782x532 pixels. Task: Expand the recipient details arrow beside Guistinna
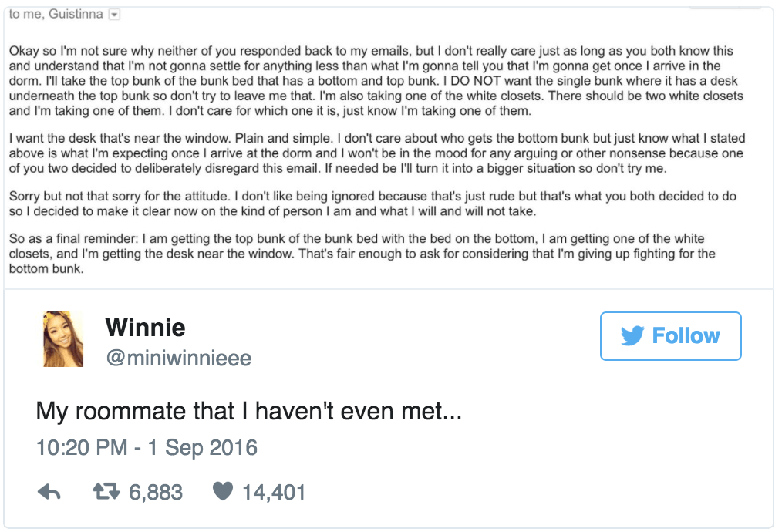(x=115, y=15)
